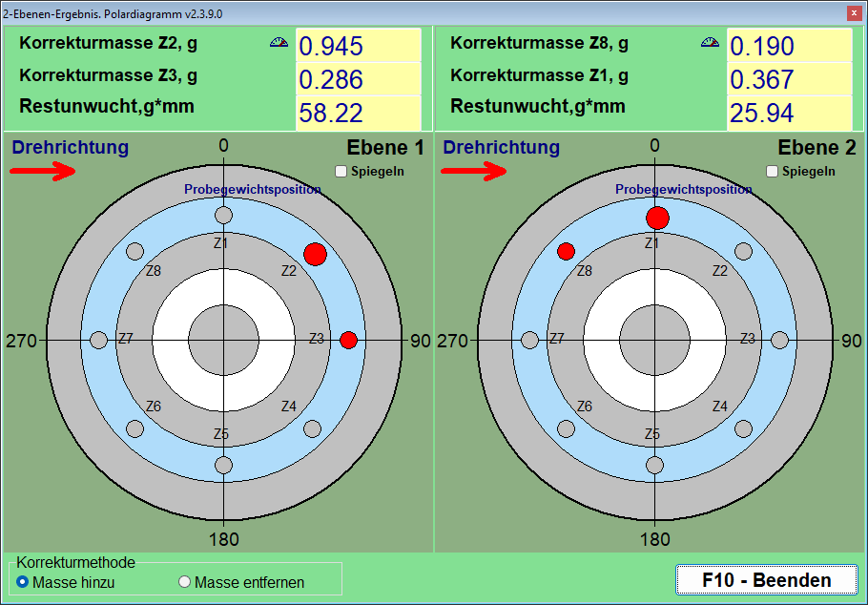Screen dimensions: 868x605
Task: Click red weight marker at Z8 in Ebene 2
Action: click(x=567, y=252)
